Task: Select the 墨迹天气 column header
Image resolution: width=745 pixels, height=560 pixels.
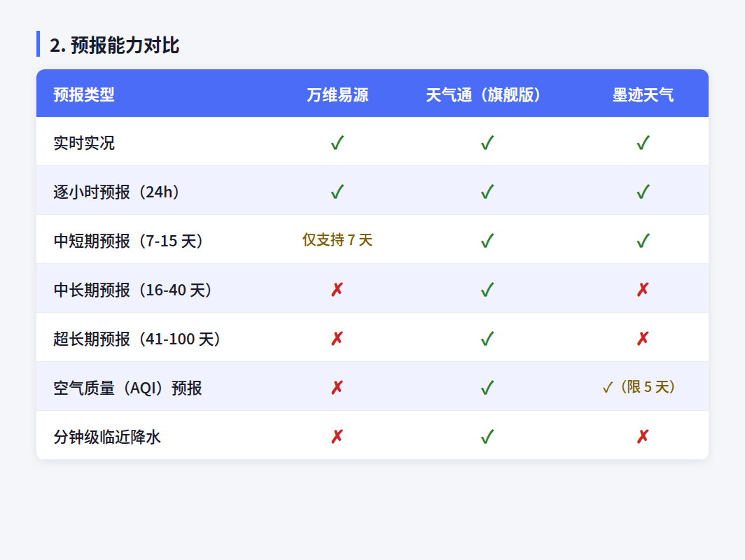Action: 643,94
